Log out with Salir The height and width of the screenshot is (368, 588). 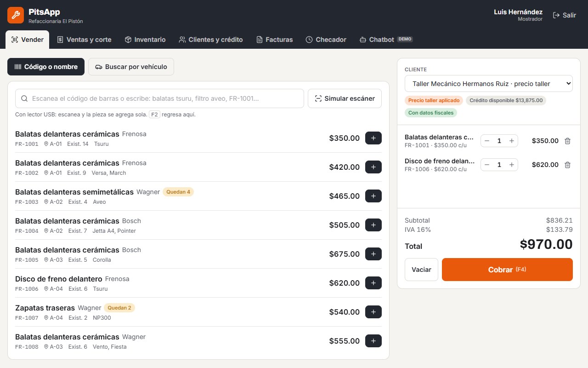pos(564,15)
